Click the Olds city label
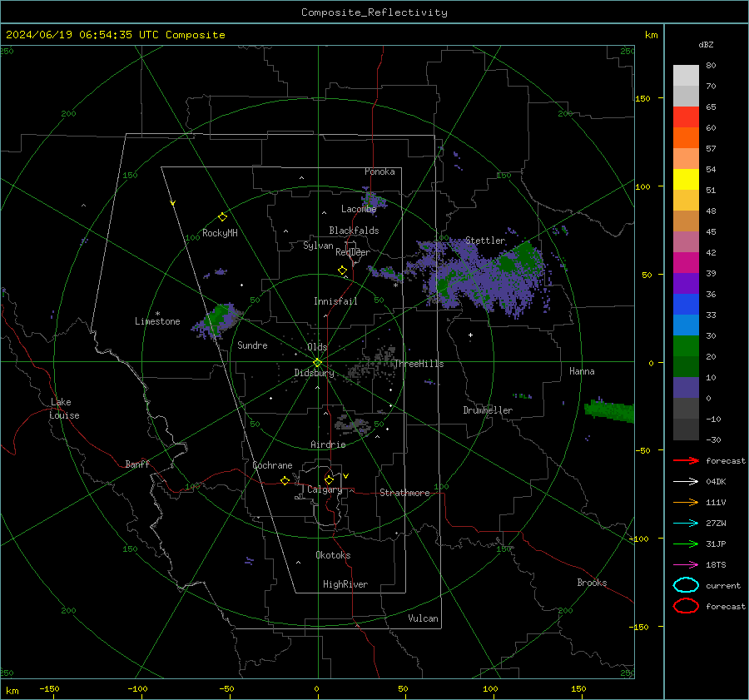 pyautogui.click(x=317, y=347)
